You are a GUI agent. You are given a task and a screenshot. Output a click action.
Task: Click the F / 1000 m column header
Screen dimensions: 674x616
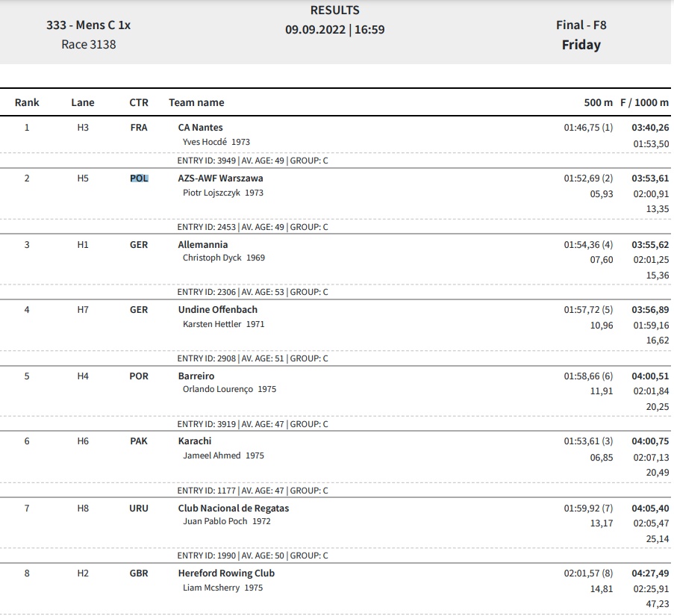point(644,103)
